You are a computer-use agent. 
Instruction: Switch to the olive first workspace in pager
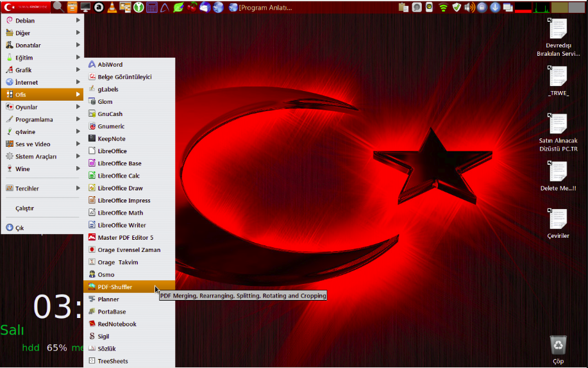[560, 8]
